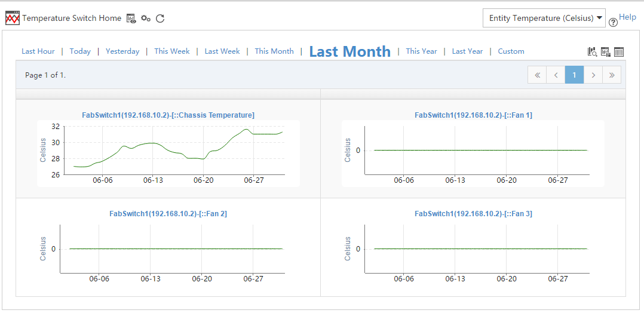Refresh the page using the reload icon
644x313 pixels.
click(x=160, y=19)
